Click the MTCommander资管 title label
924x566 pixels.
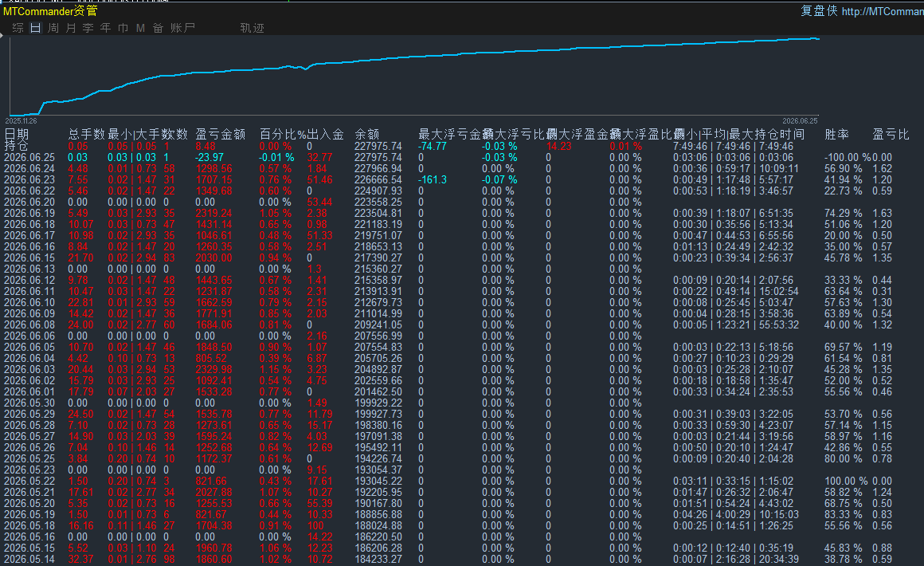tap(51, 10)
